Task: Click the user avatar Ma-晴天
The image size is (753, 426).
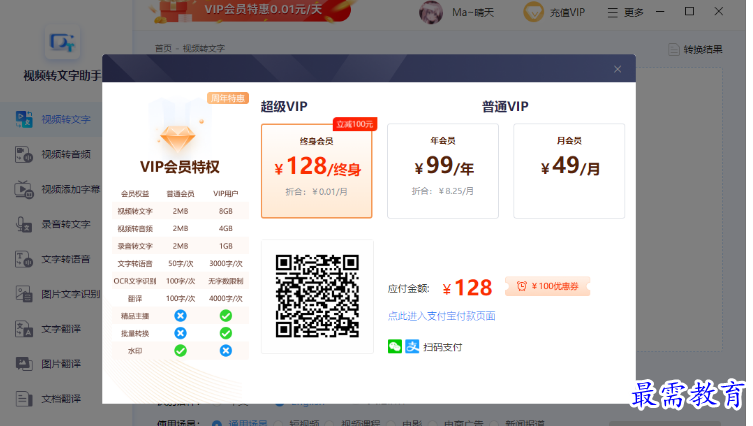Action: (x=431, y=12)
